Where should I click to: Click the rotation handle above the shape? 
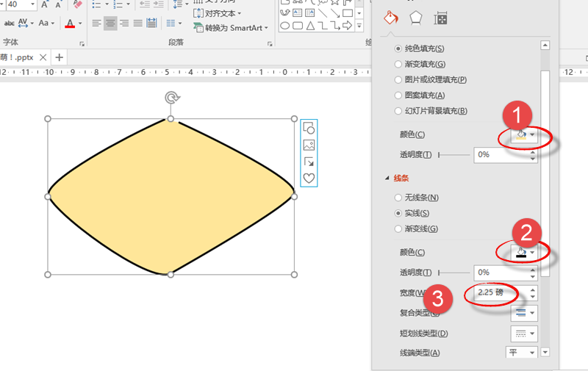pos(172,98)
